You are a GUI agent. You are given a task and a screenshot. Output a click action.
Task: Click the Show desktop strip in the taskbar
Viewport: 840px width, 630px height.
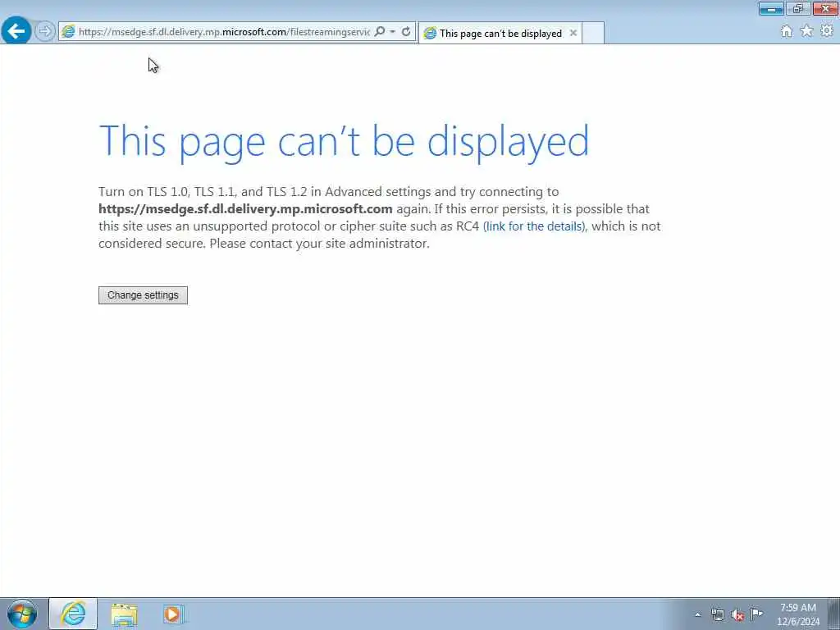pyautogui.click(x=834, y=614)
